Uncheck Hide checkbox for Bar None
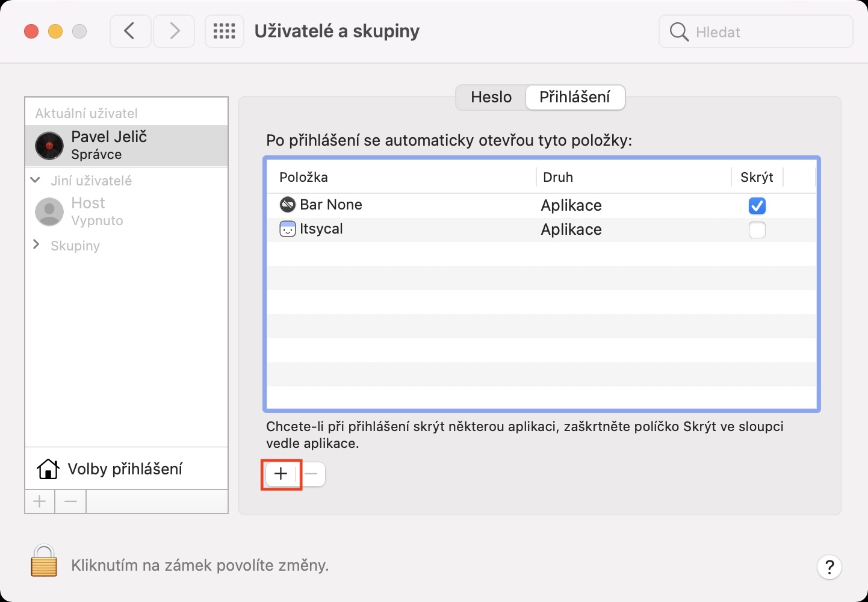868x602 pixels. pyautogui.click(x=757, y=206)
